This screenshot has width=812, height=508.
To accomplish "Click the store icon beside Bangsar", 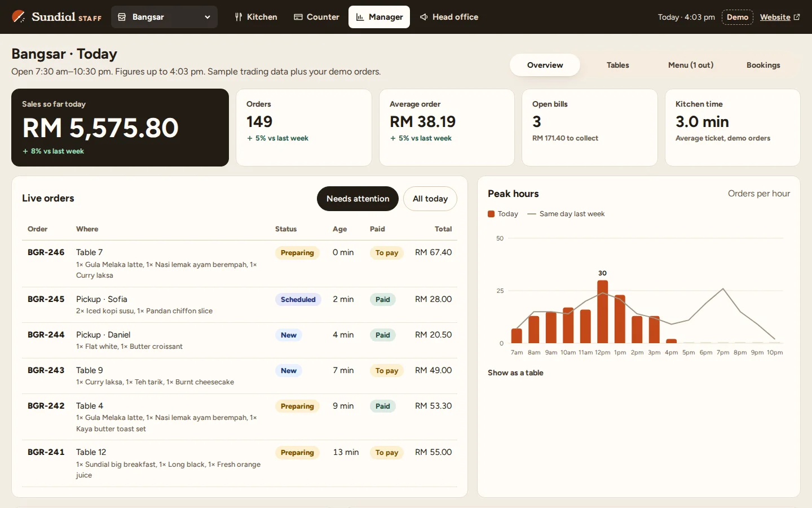I will click(122, 17).
